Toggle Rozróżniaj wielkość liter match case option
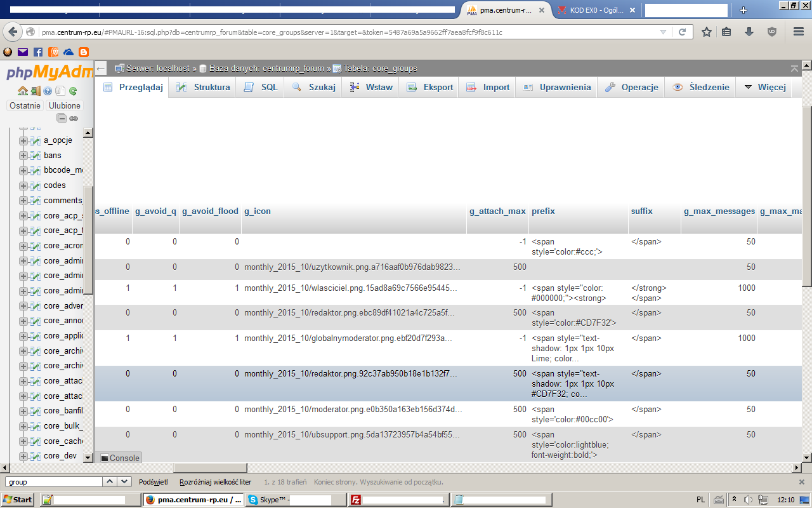Viewport: 812px width, 508px height. pos(215,482)
